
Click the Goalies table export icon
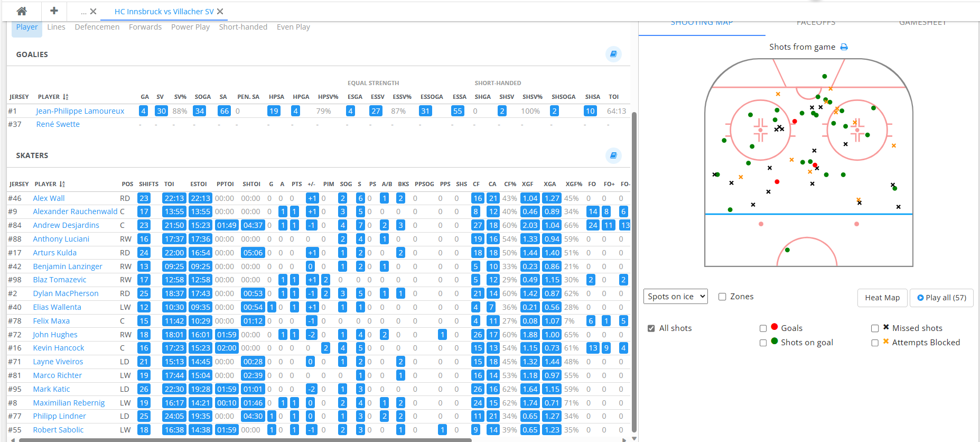[613, 54]
